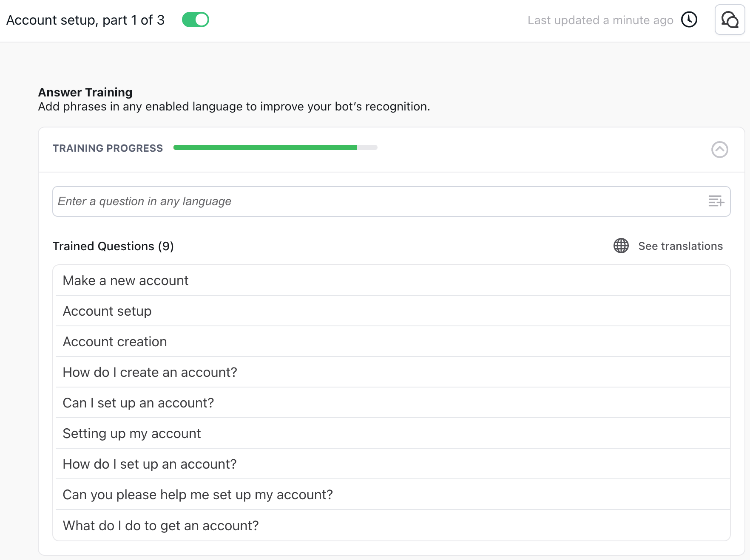Click "Can I set up an account?"
The height and width of the screenshot is (560, 750).
(x=138, y=403)
